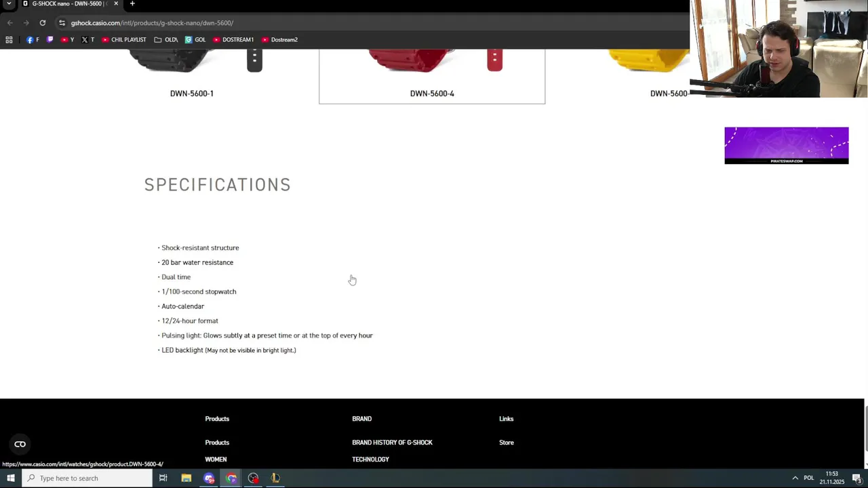Open the Windows notification center icon
The image size is (868, 488).
856,478
